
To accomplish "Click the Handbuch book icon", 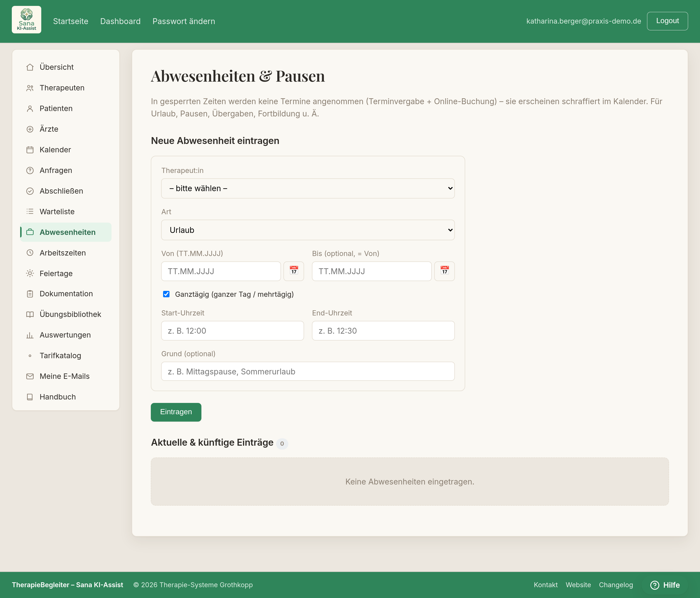I will pos(30,397).
